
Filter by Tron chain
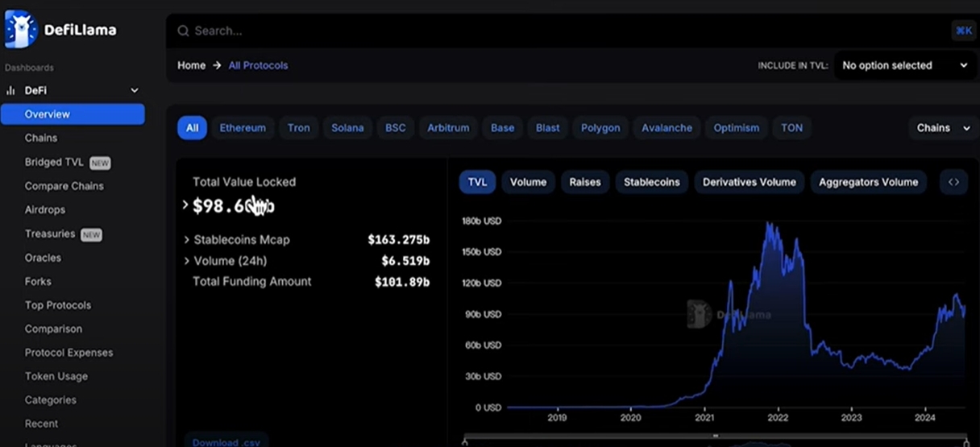click(298, 128)
